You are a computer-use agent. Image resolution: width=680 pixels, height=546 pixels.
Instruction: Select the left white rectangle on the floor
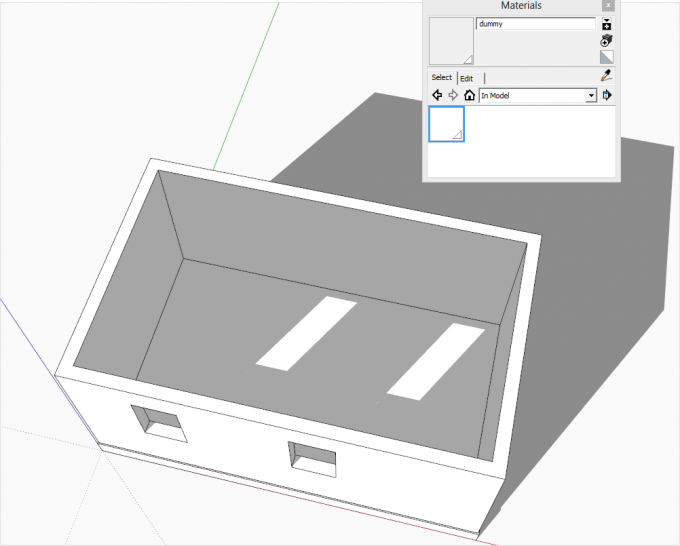pyautogui.click(x=306, y=333)
